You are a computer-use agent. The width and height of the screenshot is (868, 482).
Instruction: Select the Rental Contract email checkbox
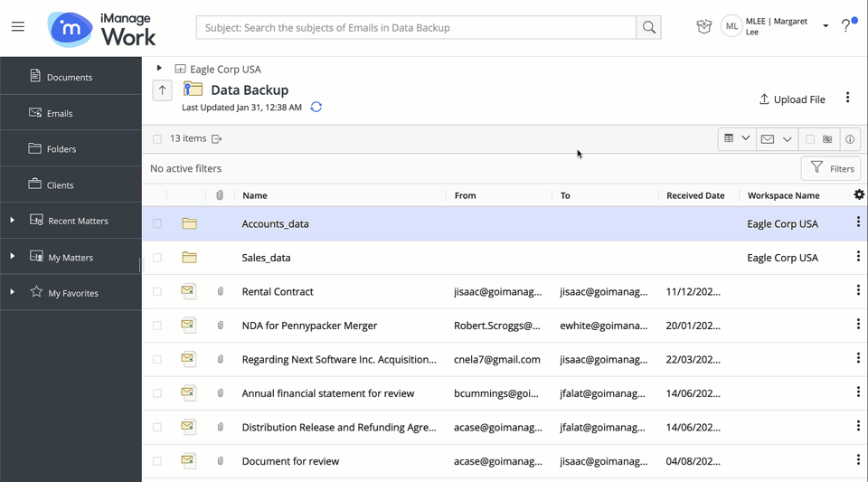tap(157, 292)
